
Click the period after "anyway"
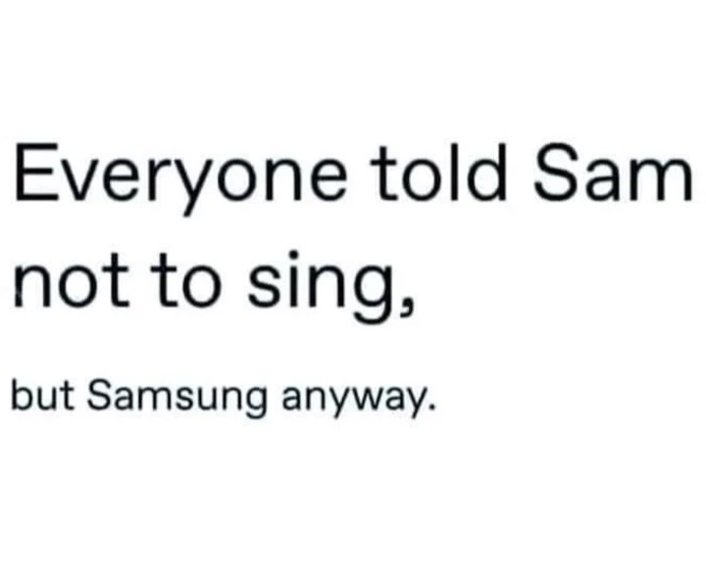(x=432, y=408)
